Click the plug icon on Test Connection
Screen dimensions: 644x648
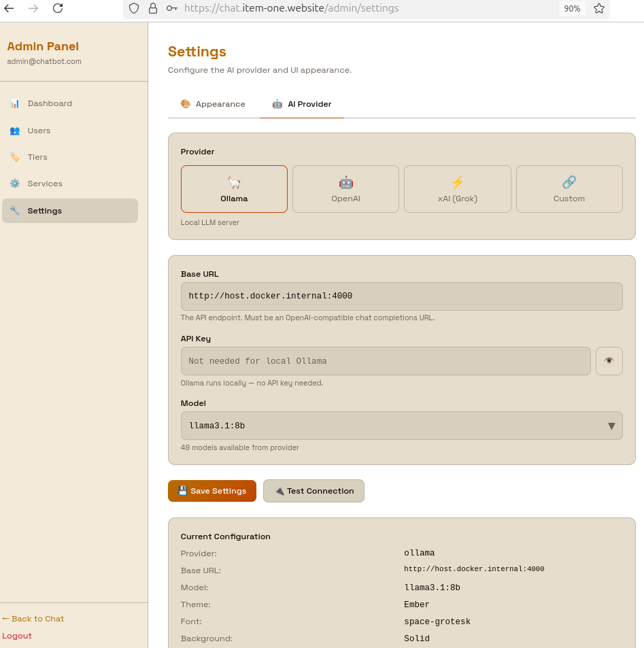tap(280, 491)
